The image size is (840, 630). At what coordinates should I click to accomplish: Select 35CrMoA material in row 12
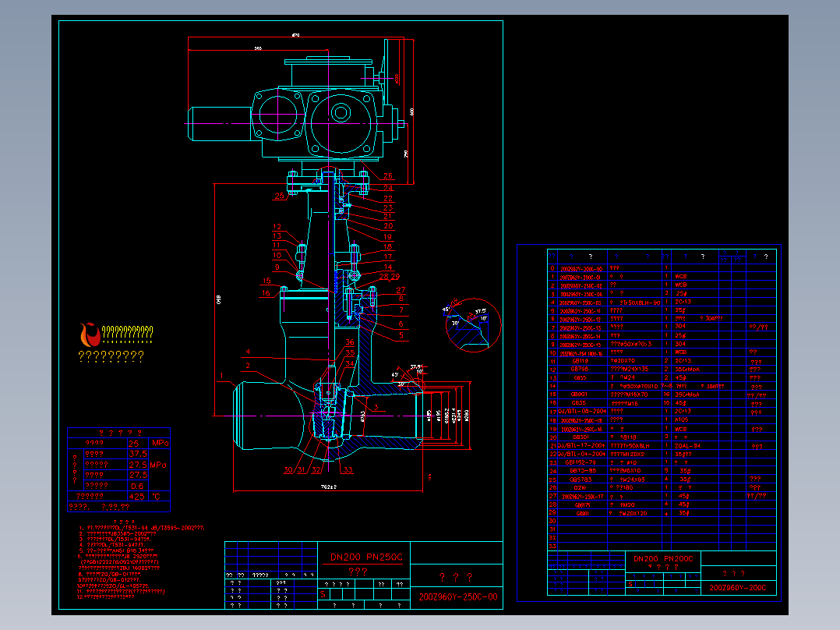(x=687, y=369)
